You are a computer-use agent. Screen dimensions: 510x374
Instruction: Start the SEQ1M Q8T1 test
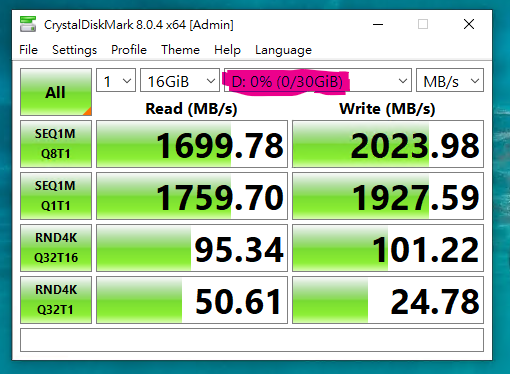[x=56, y=144]
